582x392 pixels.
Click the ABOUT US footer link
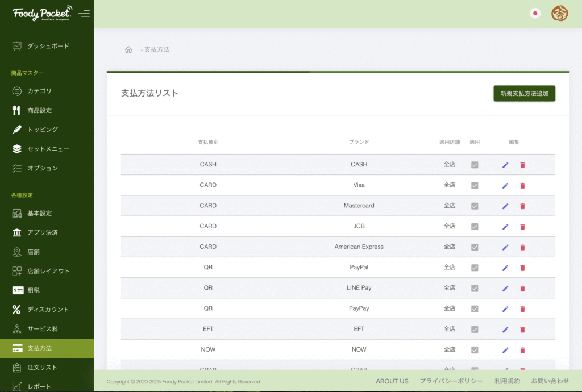(x=392, y=381)
